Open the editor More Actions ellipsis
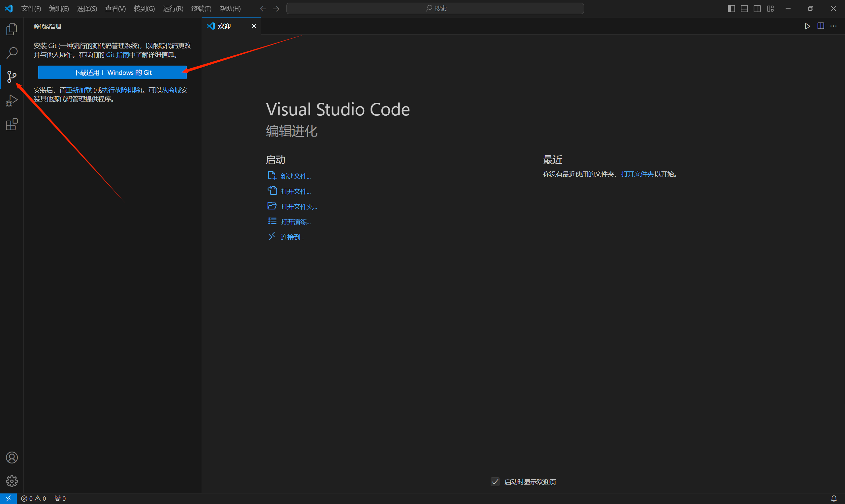 (833, 26)
